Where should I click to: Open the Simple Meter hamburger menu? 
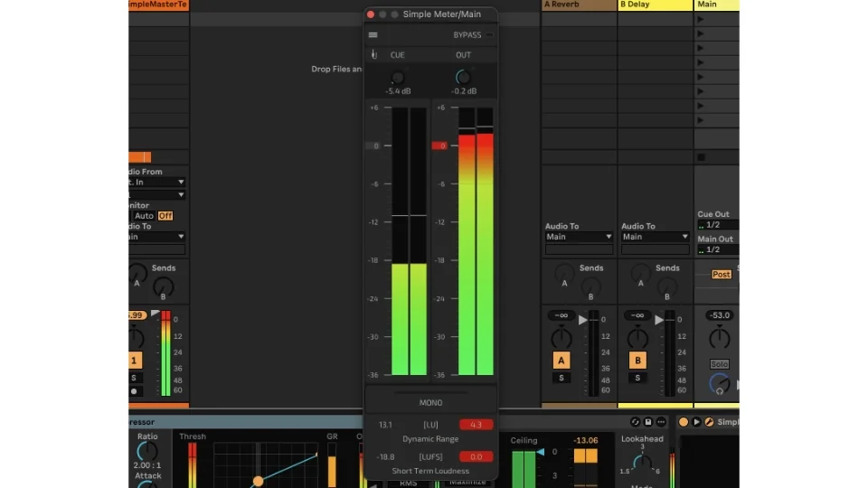click(373, 35)
